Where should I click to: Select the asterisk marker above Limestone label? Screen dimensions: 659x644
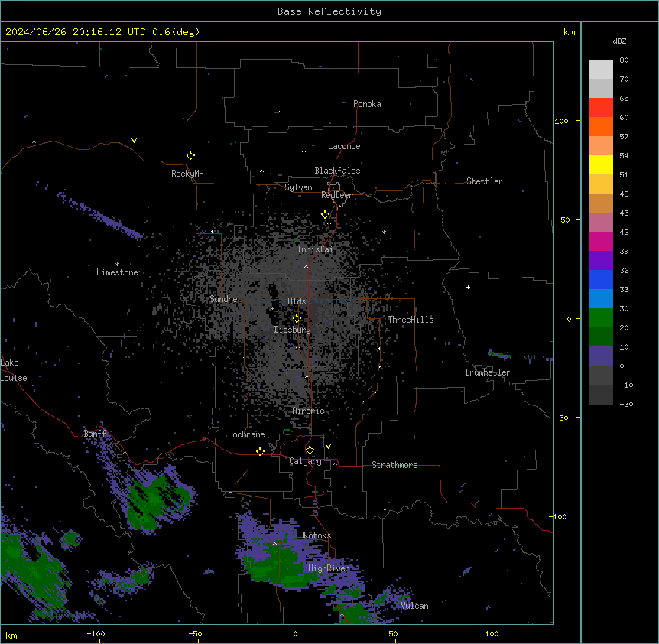(117, 265)
